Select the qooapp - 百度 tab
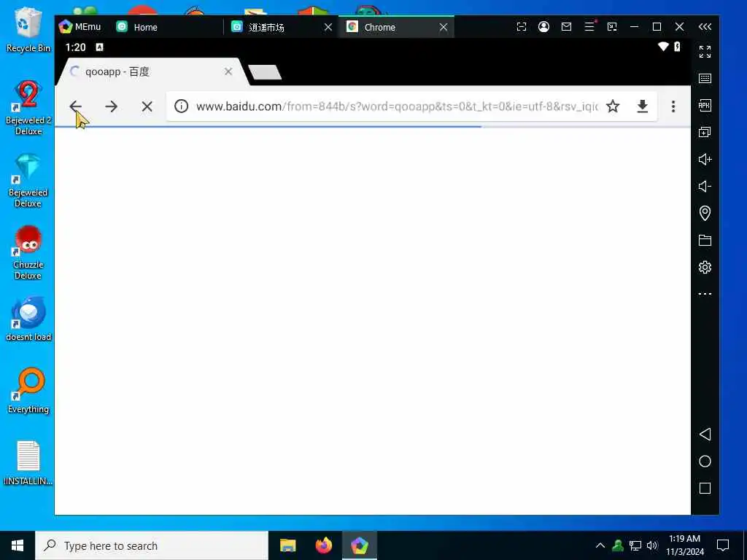 point(152,72)
